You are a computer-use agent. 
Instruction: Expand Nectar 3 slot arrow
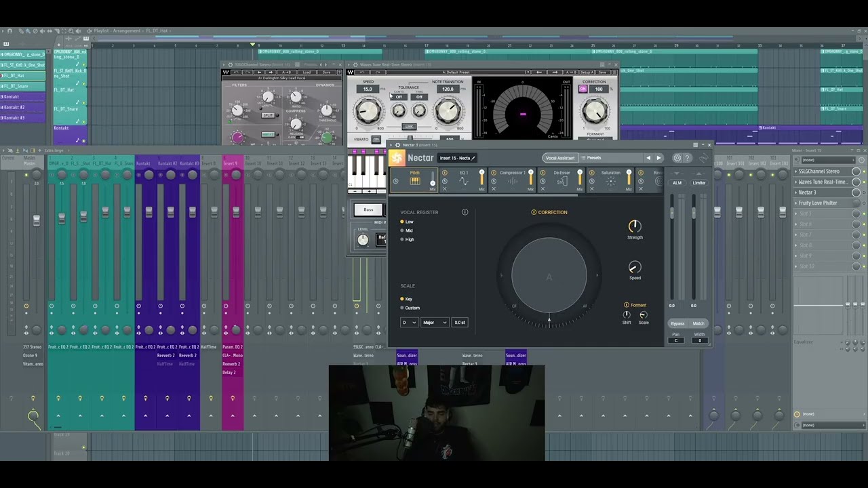click(x=796, y=192)
